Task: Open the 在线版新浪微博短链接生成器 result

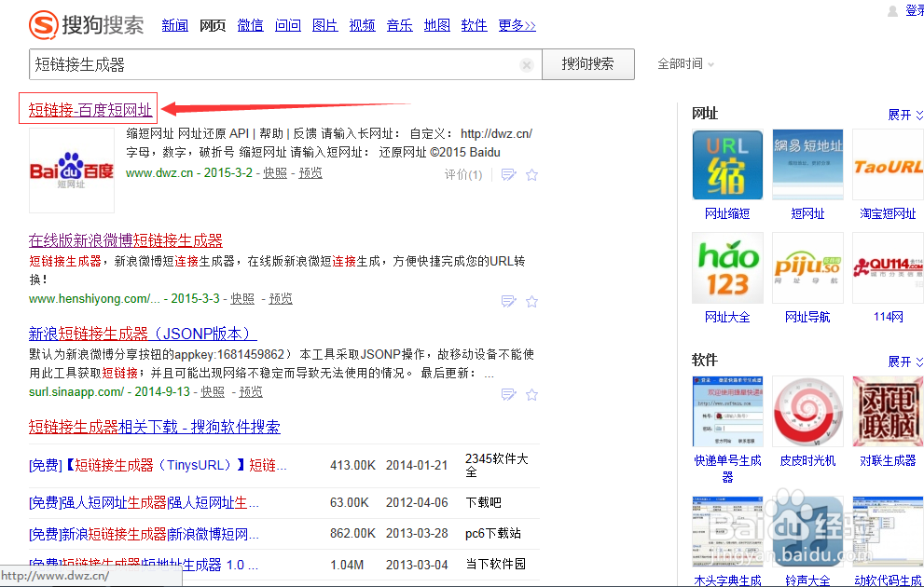Action: (x=126, y=240)
